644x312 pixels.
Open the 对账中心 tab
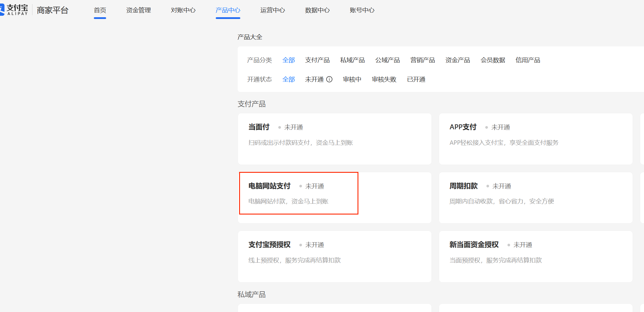(x=183, y=10)
